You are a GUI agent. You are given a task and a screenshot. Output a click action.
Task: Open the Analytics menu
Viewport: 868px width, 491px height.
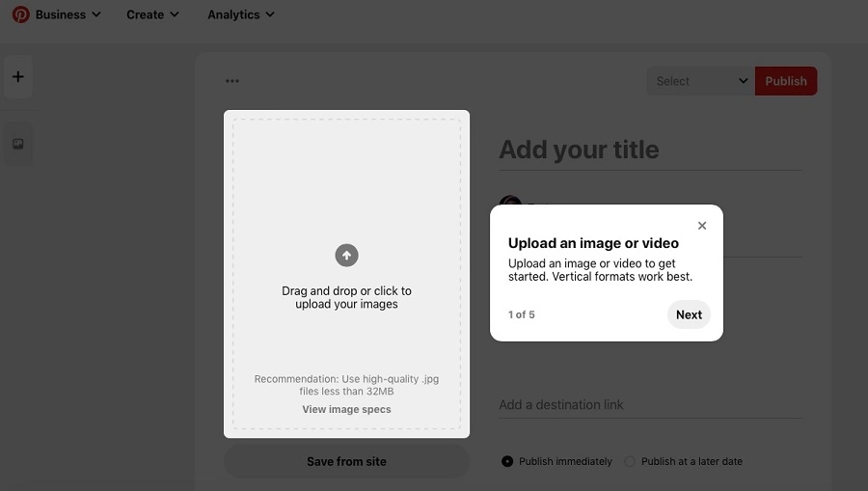[241, 14]
